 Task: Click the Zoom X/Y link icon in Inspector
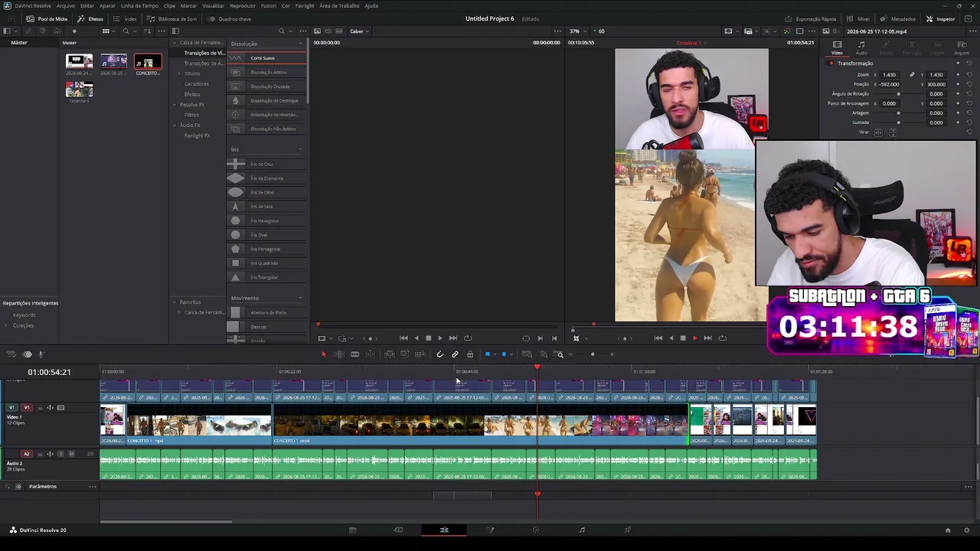912,75
